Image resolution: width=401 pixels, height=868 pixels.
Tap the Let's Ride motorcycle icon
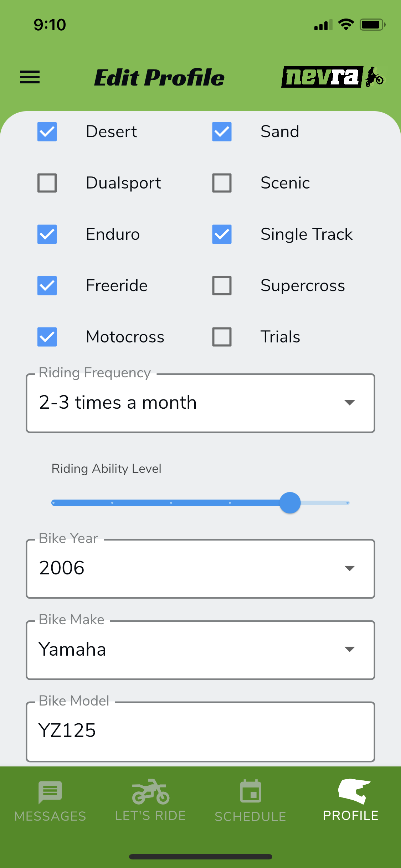tap(151, 791)
